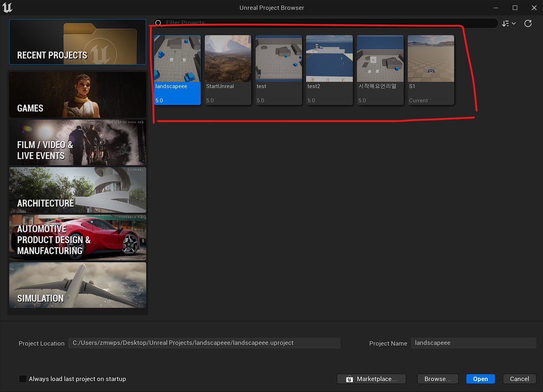This screenshot has height=392, width=543.
Task: Click the Unreal Engine logo icon
Action: tap(7, 7)
